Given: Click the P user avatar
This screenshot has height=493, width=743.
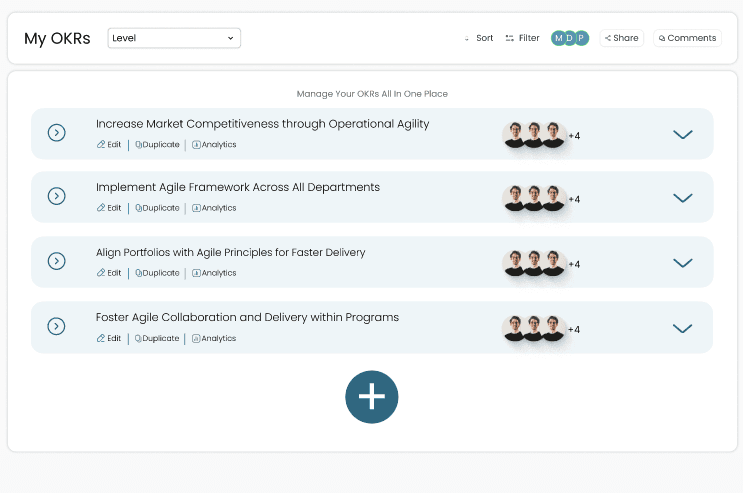Looking at the screenshot, I should pos(581,38).
